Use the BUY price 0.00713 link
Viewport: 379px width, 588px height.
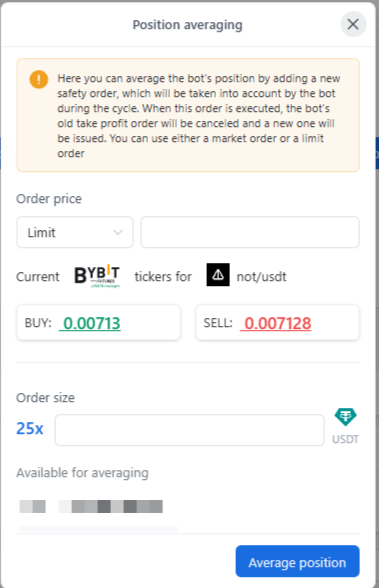(x=90, y=323)
